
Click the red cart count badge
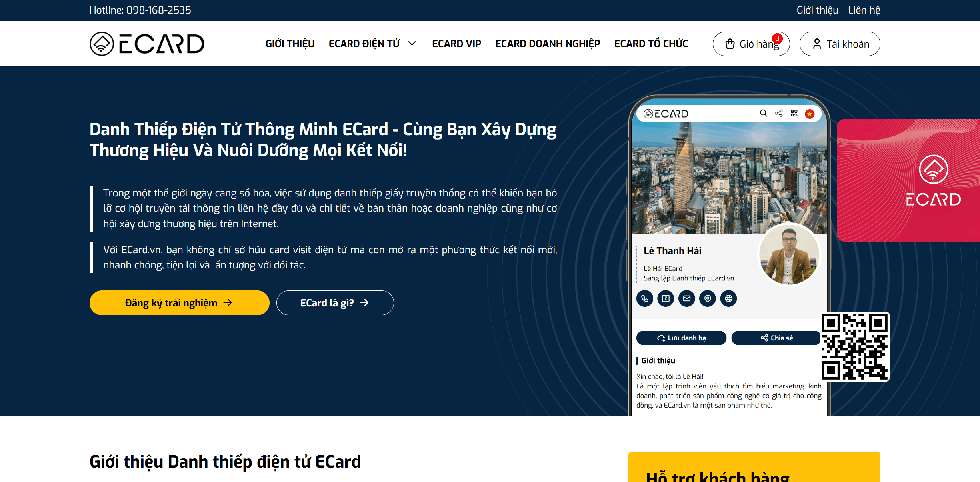(x=777, y=38)
